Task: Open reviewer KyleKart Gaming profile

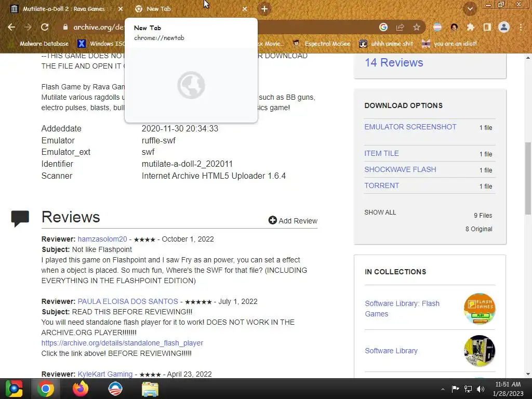Action: coord(105,374)
